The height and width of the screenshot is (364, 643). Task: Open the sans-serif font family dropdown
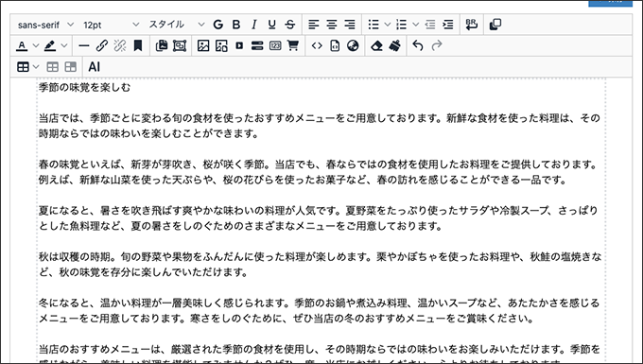pyautogui.click(x=45, y=25)
